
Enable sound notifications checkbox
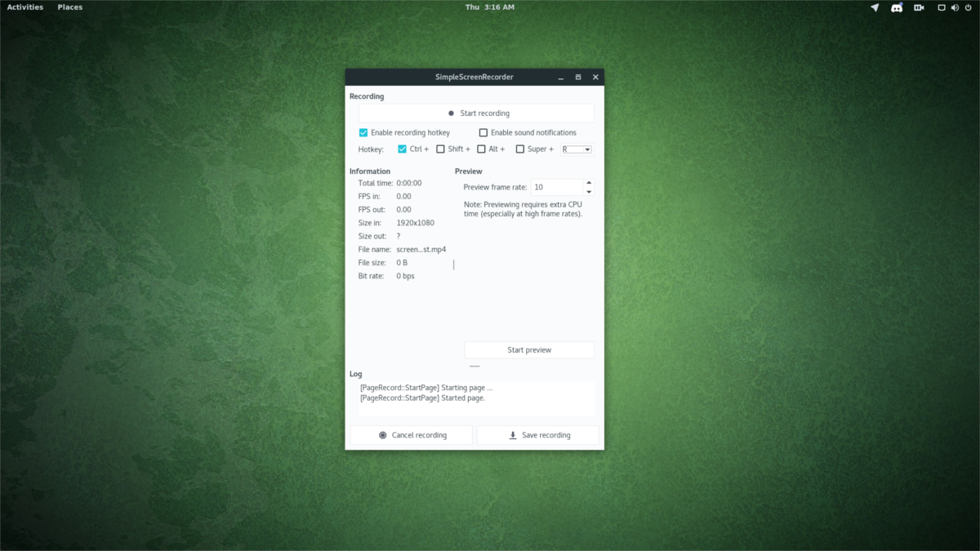click(x=483, y=132)
